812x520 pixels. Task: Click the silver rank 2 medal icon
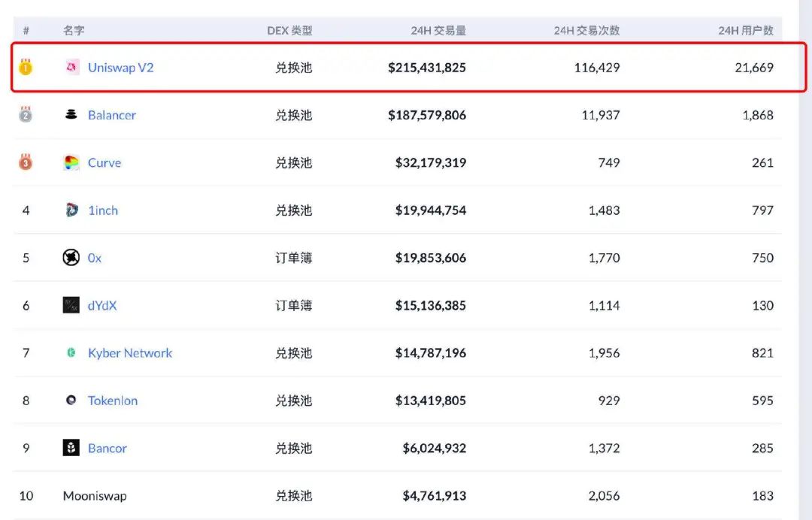click(x=26, y=114)
